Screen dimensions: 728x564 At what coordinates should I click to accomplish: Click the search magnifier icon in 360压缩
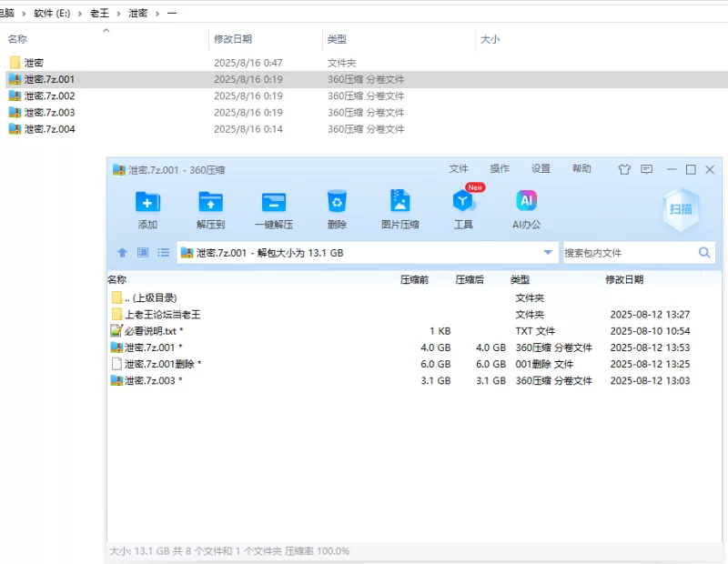click(704, 253)
